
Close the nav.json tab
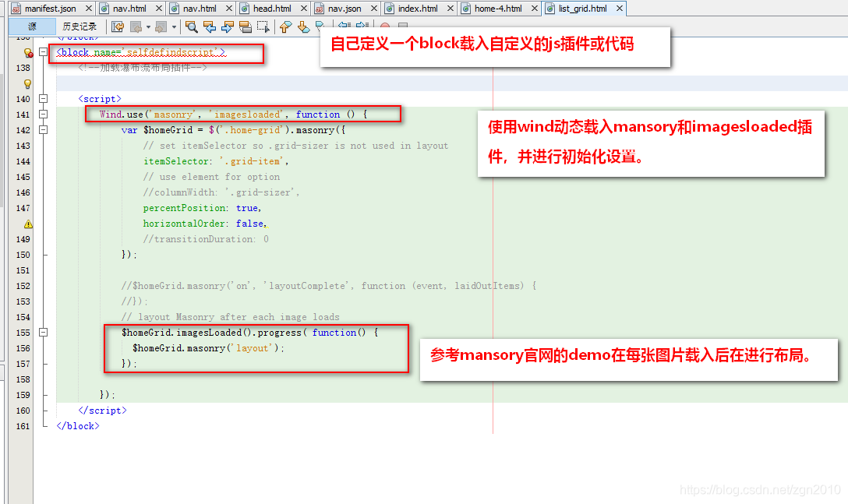click(373, 9)
